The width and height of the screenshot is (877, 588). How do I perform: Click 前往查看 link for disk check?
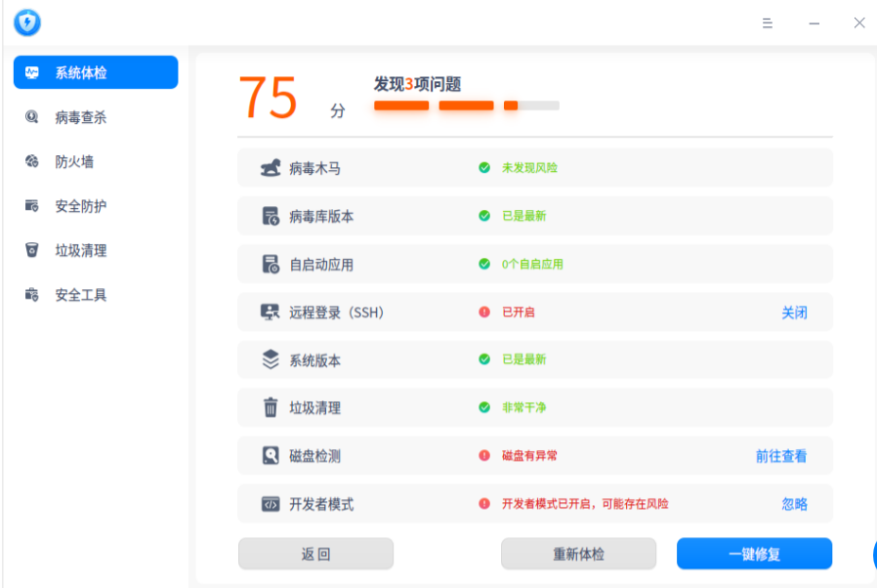pos(781,456)
